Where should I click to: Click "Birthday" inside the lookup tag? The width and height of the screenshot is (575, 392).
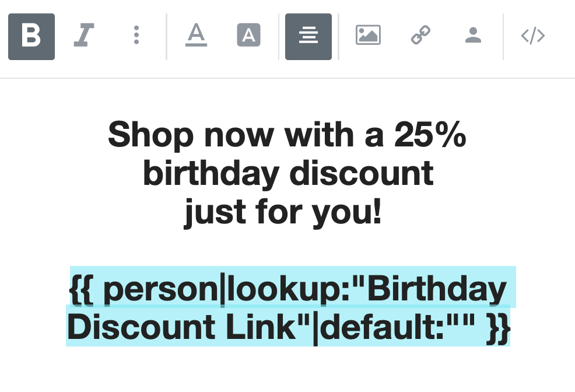tap(438, 289)
